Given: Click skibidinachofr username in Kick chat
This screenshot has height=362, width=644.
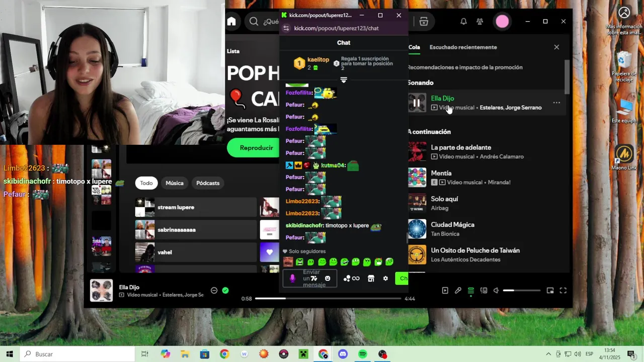Looking at the screenshot, I should pyautogui.click(x=304, y=226).
